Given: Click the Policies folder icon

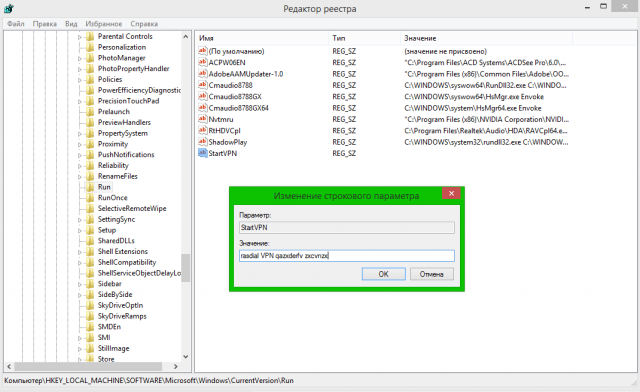Looking at the screenshot, I should coord(90,79).
